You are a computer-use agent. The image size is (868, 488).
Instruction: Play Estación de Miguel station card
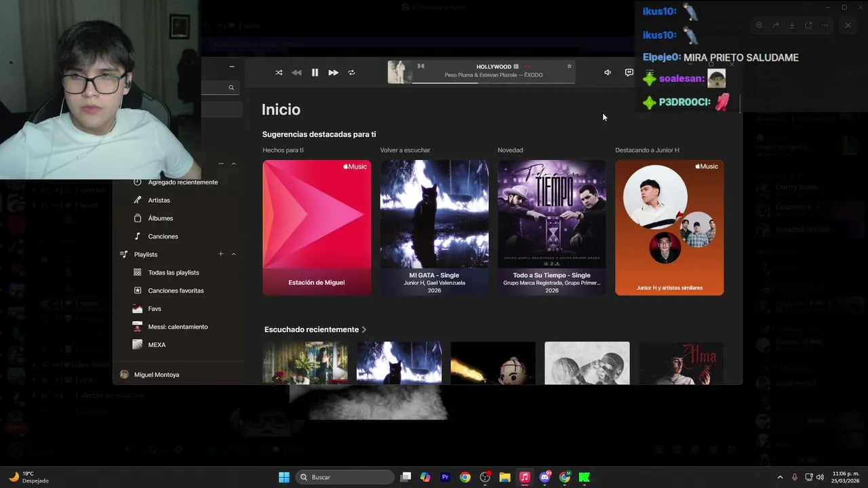coord(317,228)
